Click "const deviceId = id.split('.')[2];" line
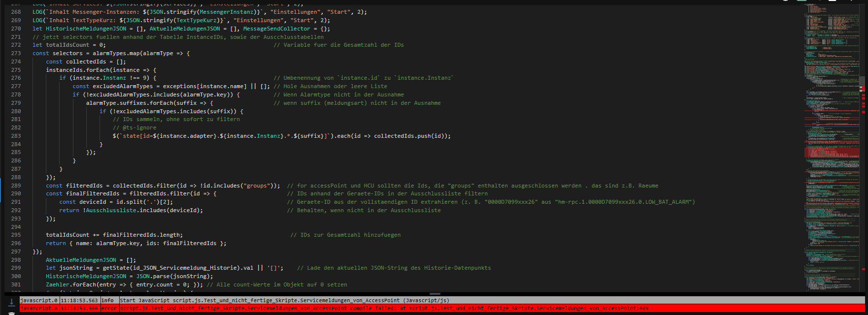 [x=116, y=202]
